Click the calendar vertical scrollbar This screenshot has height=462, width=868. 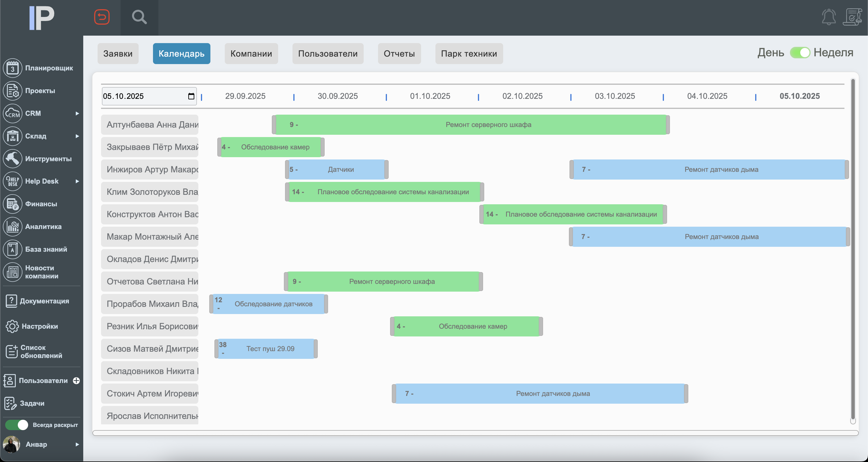click(852, 250)
